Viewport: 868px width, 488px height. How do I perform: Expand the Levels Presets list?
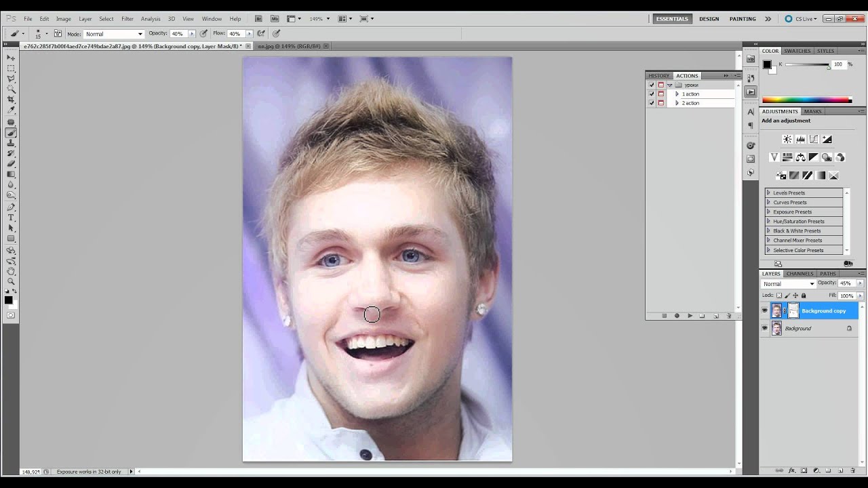coord(769,193)
